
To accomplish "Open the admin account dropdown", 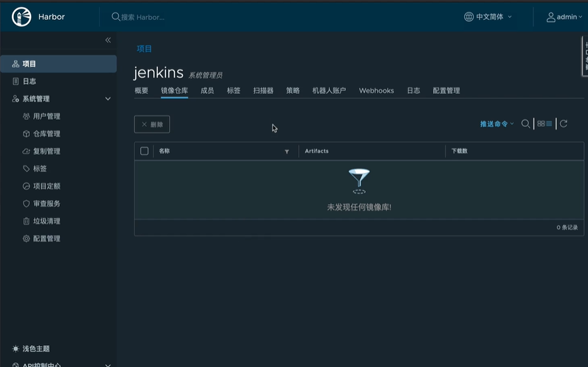I will 564,17.
